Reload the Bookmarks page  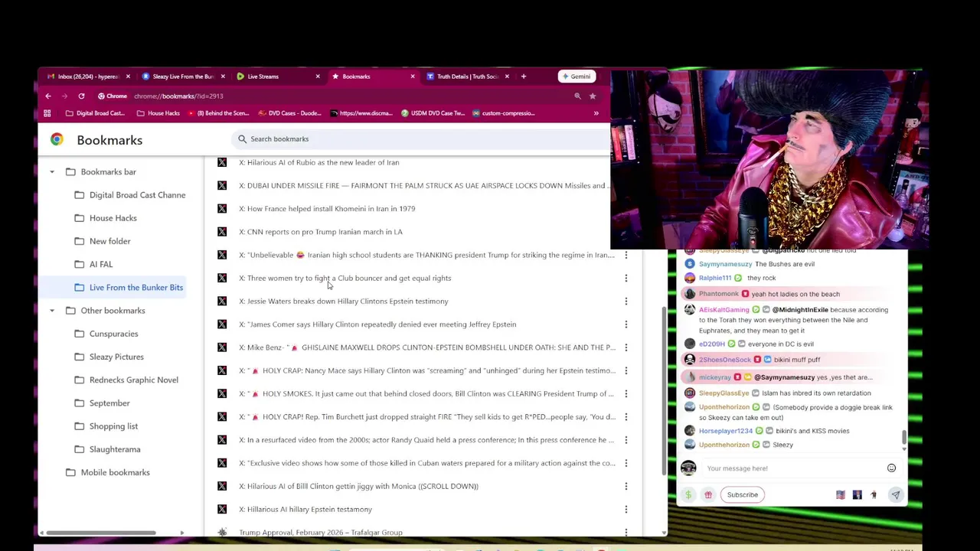(81, 96)
